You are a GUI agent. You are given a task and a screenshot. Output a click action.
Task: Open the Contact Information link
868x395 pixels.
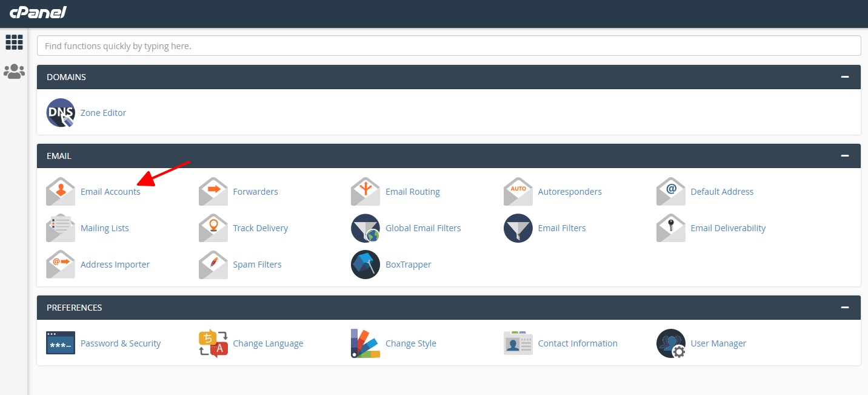pos(578,343)
